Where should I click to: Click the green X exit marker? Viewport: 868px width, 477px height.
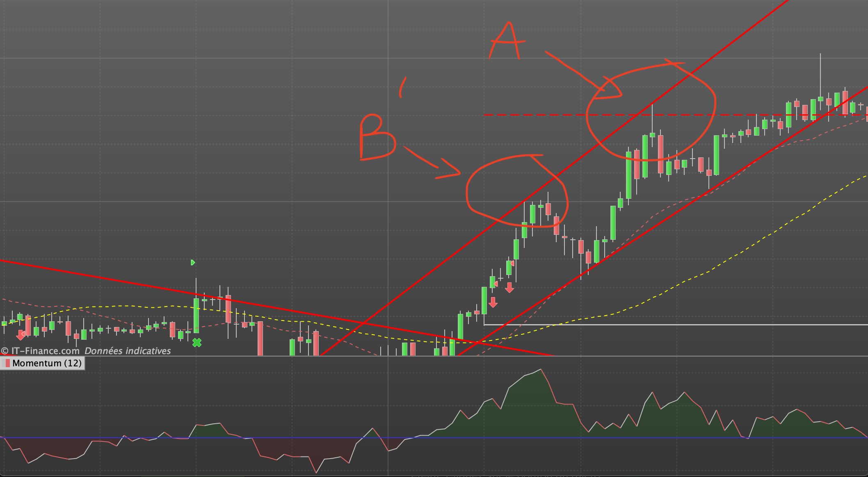tap(197, 343)
